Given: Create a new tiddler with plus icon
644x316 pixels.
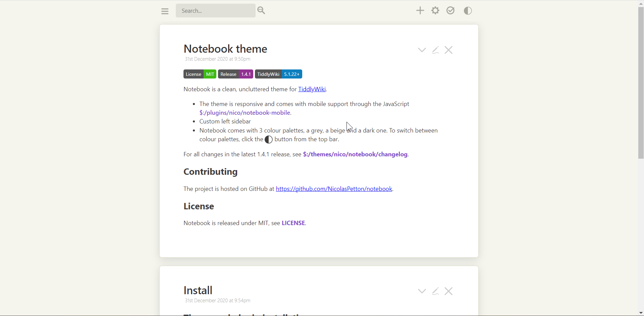Looking at the screenshot, I should [x=420, y=11].
